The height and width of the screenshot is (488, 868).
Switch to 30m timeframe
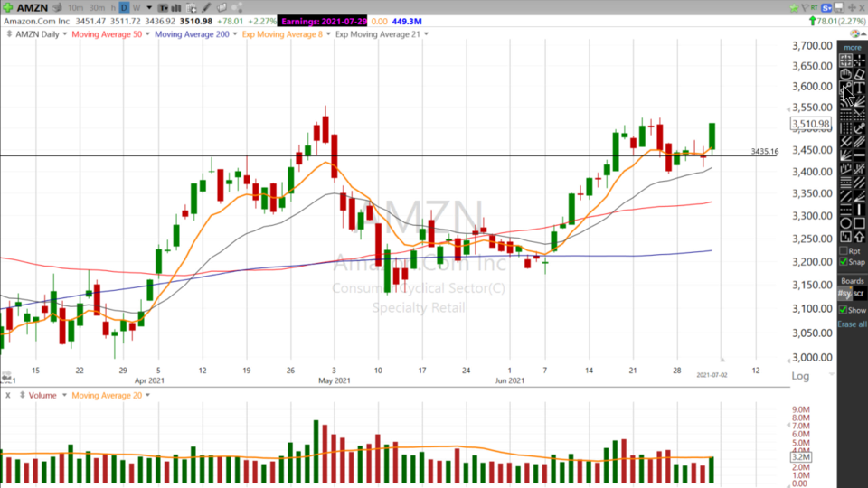pyautogui.click(x=98, y=8)
